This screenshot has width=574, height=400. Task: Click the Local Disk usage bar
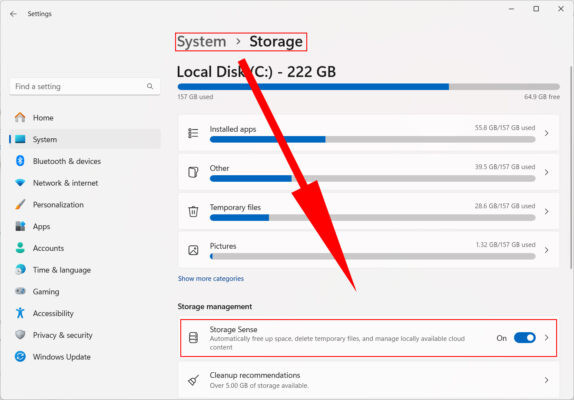(369, 87)
